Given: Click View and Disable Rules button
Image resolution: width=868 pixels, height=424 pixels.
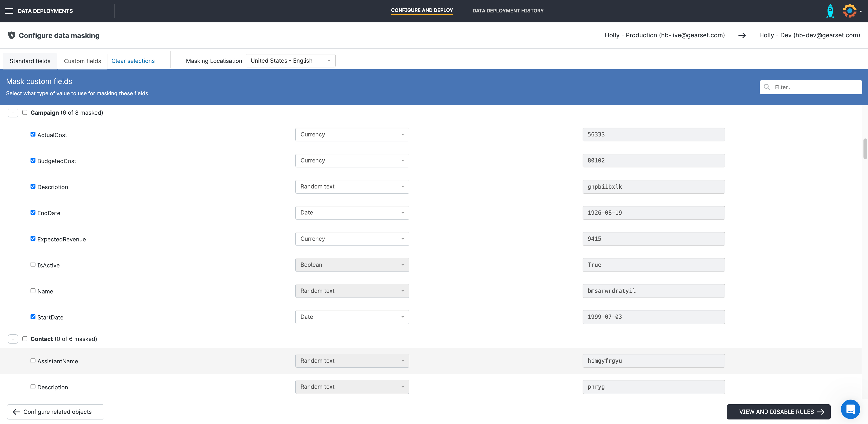Looking at the screenshot, I should point(778,412).
